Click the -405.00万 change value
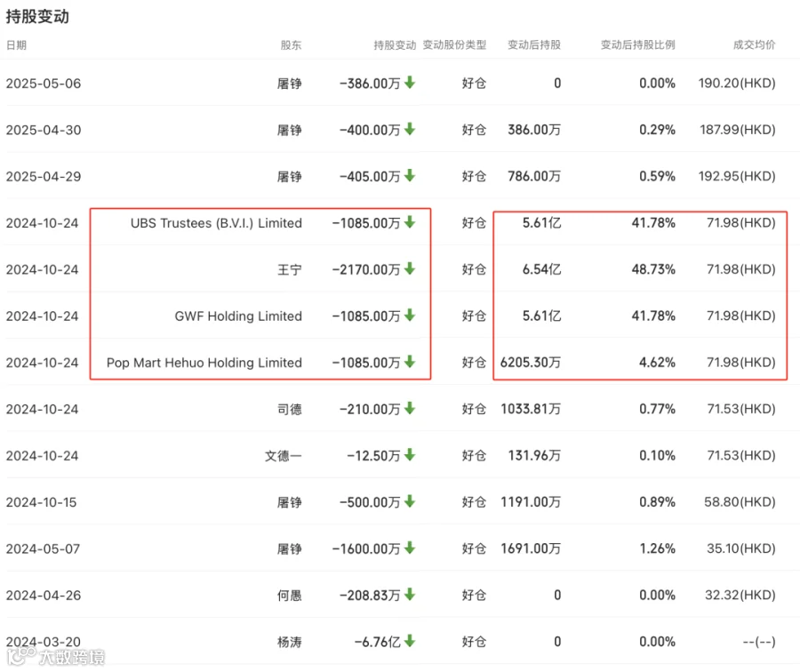800x672 pixels. point(370,177)
